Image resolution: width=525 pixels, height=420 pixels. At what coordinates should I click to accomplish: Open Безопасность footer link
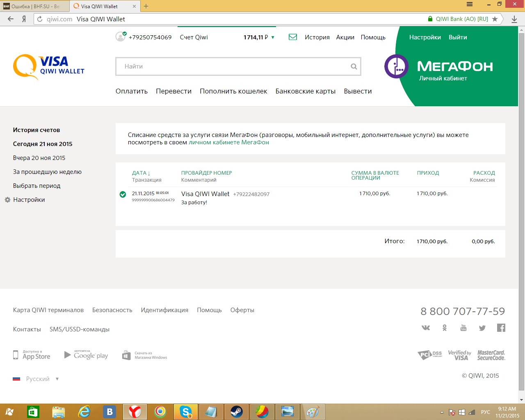[112, 310]
